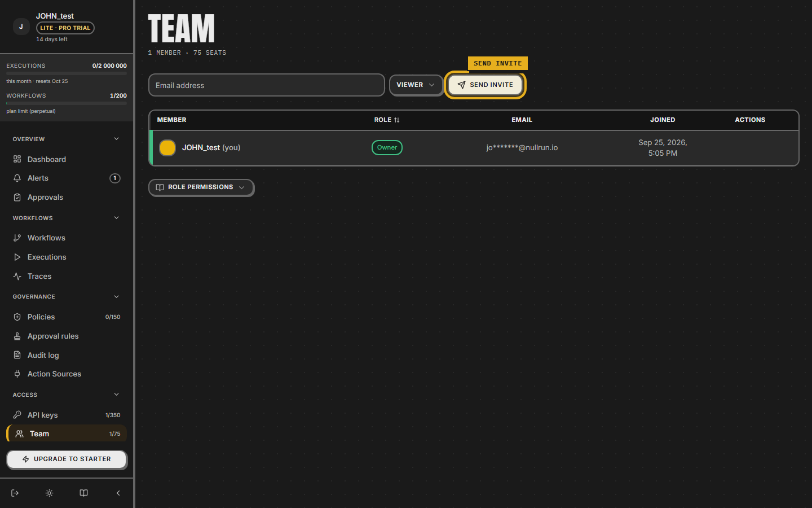Click the executions usage progress bar
812x508 pixels.
point(67,73)
